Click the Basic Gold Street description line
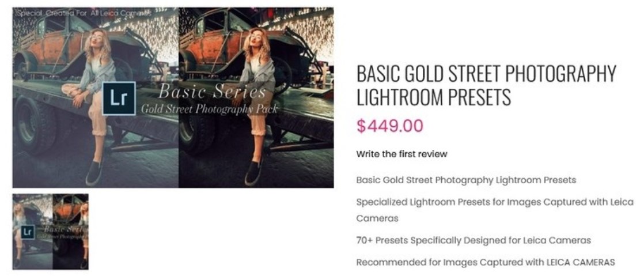Image resolution: width=644 pixels, height=276 pixels. click(x=465, y=180)
